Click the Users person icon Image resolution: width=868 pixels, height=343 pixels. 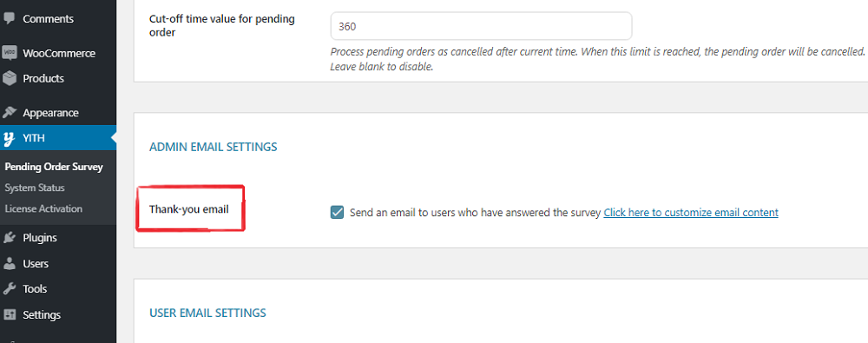pyautogui.click(x=9, y=264)
